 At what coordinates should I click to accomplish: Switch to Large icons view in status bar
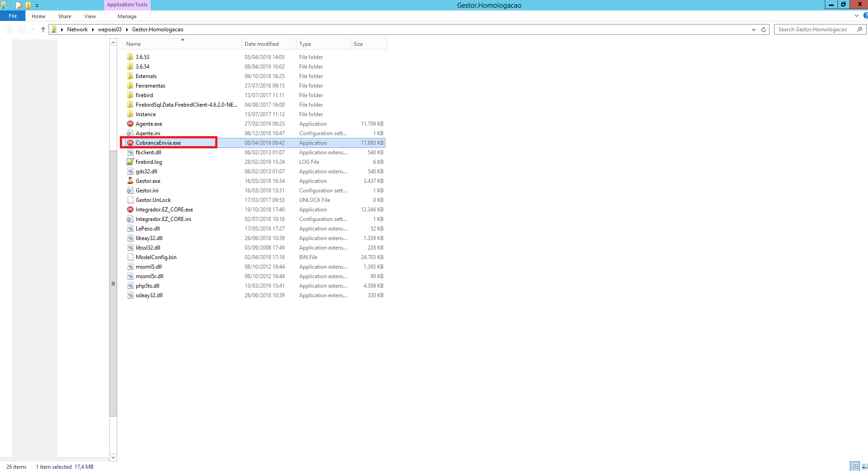coord(864,466)
